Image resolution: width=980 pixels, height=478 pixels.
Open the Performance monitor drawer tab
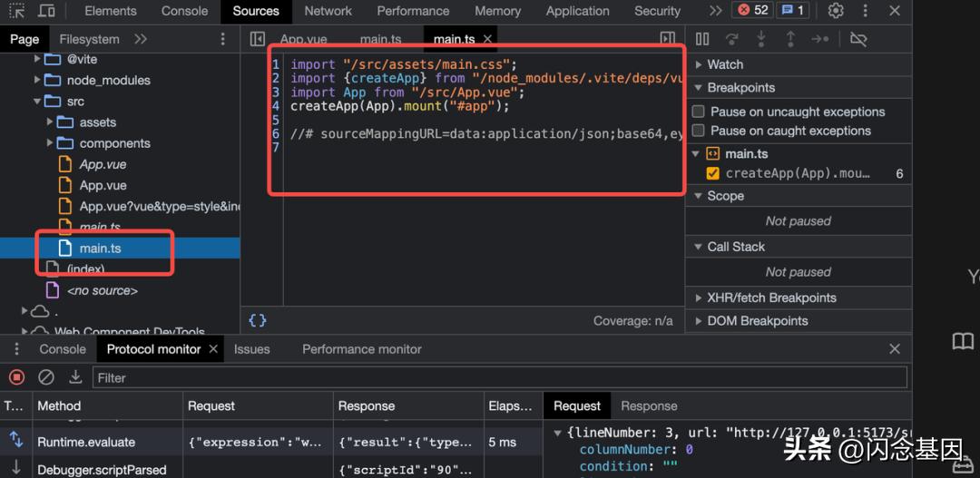[361, 349]
